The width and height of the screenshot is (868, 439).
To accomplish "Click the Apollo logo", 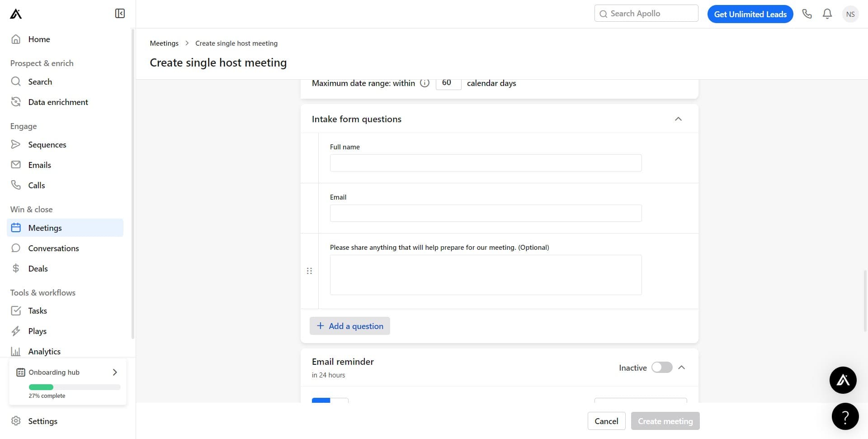I will pos(15,14).
